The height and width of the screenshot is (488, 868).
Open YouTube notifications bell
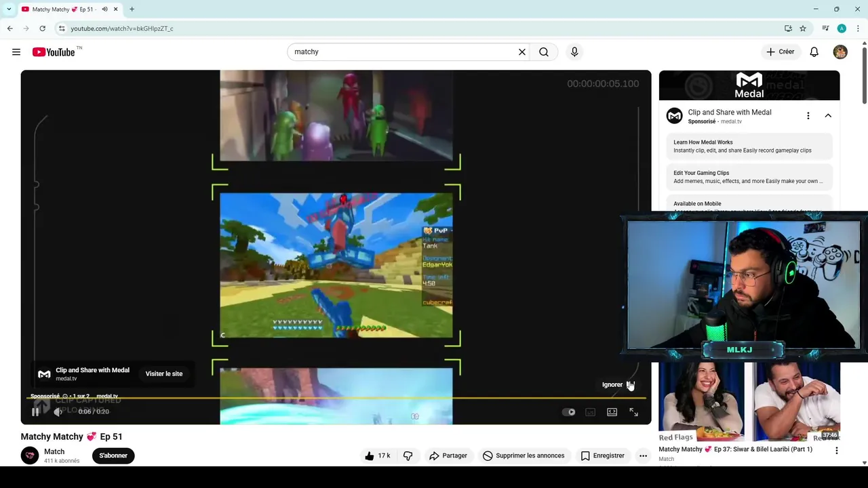(814, 52)
